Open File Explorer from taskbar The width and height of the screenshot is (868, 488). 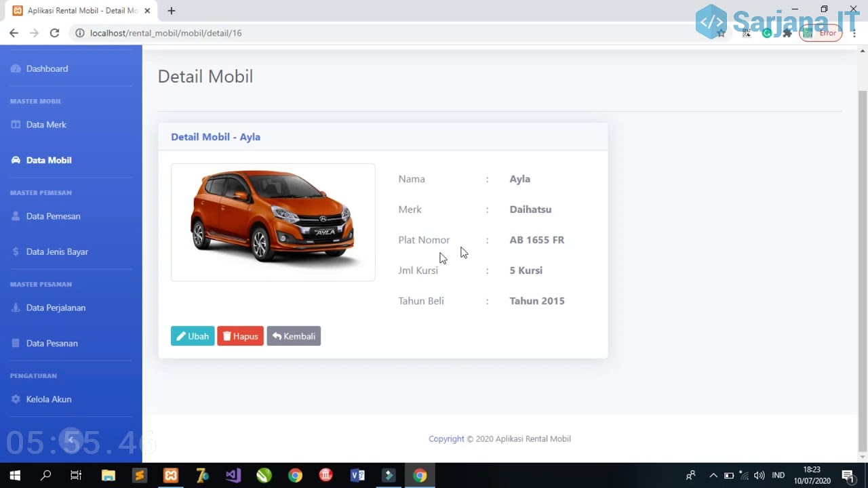point(108,475)
